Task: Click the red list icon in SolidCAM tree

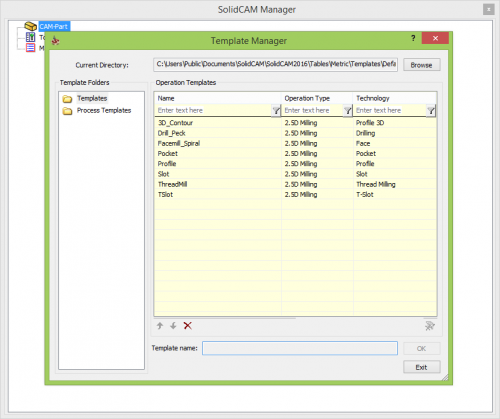Action: coord(30,48)
